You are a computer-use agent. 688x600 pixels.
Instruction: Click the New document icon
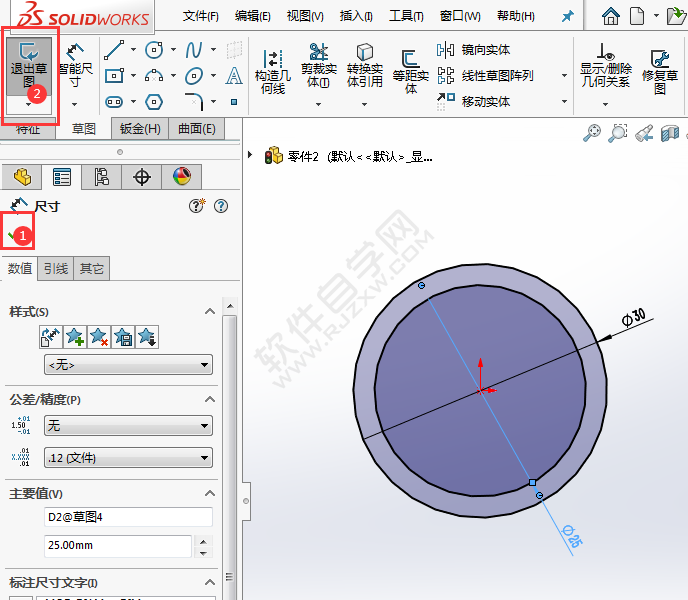point(637,16)
